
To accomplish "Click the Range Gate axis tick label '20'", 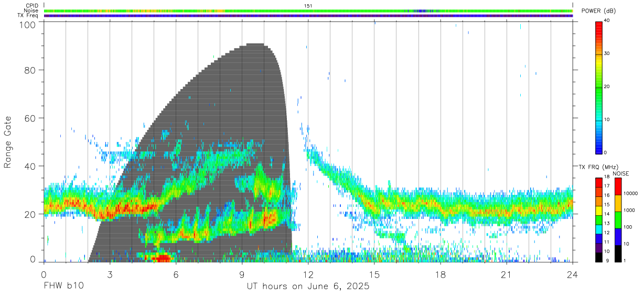I will (x=30, y=214).
